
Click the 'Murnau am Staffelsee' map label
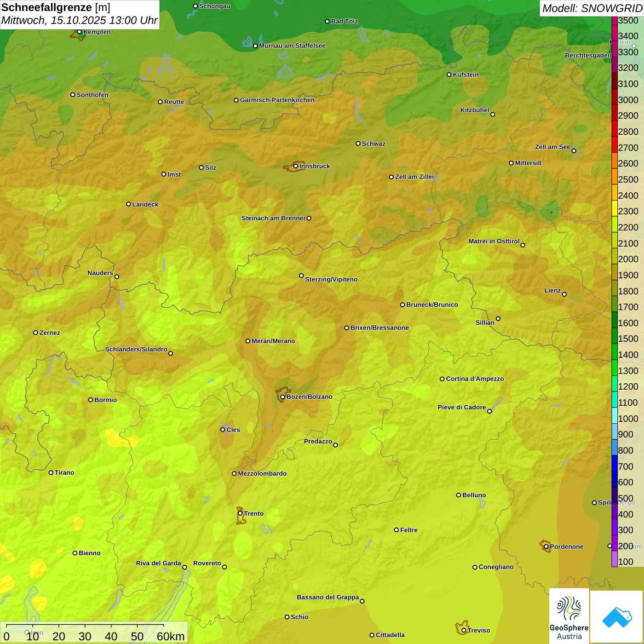(x=292, y=46)
